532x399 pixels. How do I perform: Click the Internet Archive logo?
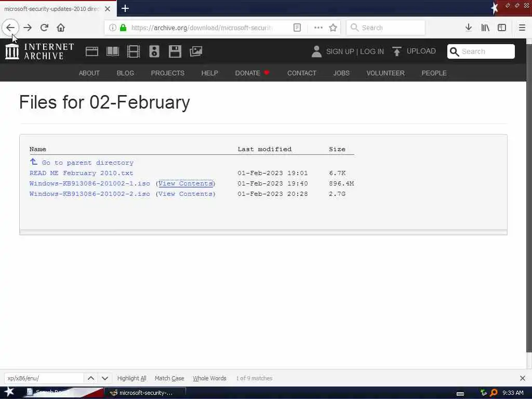pos(39,51)
